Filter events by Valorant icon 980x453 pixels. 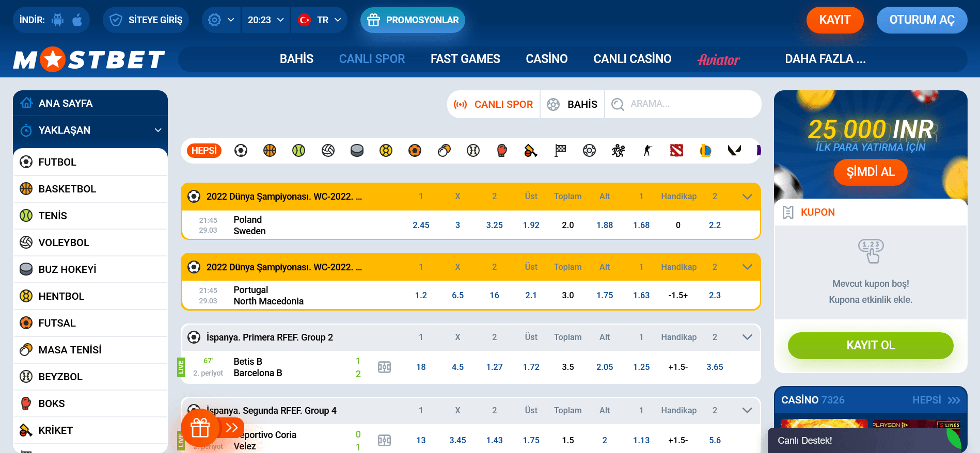(x=734, y=150)
